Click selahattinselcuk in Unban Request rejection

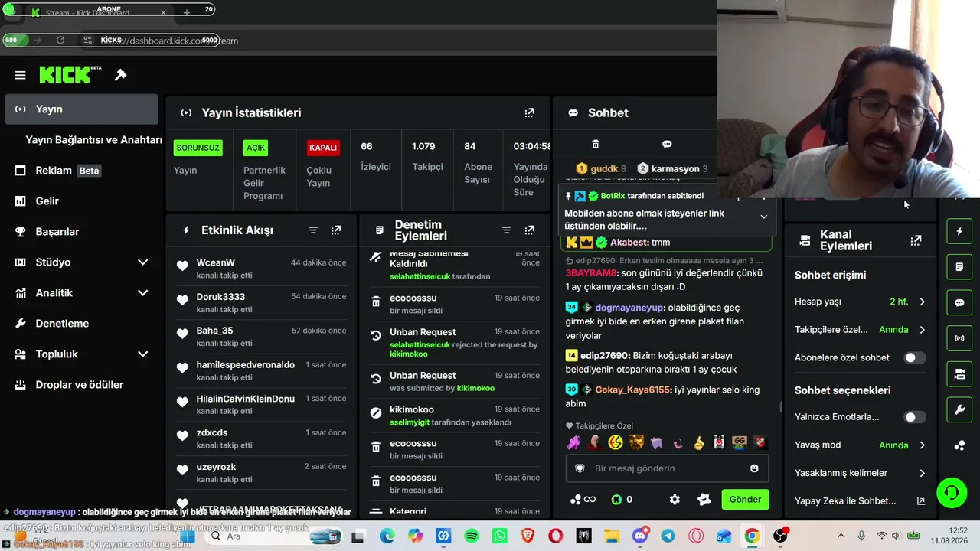click(420, 345)
